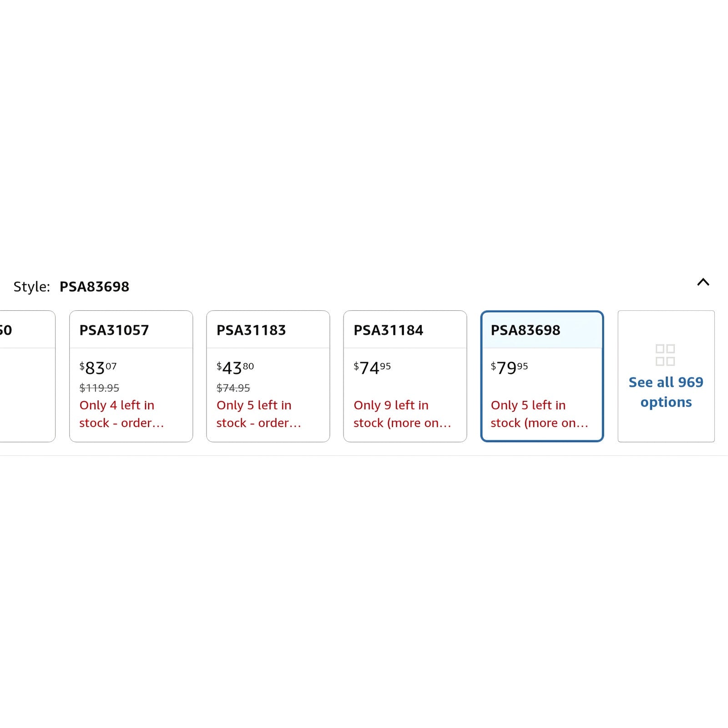Viewport: 728px width, 728px height.
Task: Choose the PSA31183 style card title
Action: coord(251,330)
